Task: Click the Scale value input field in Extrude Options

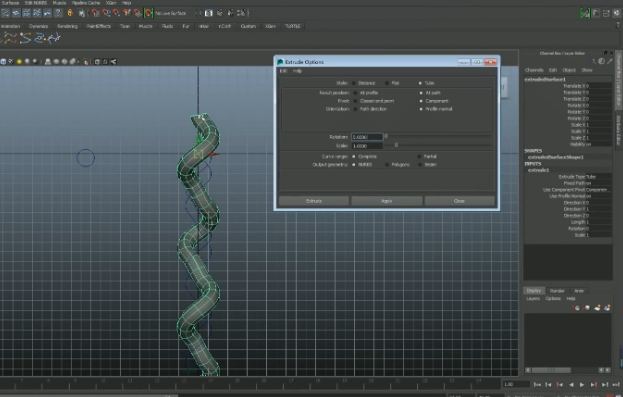Action: pos(367,146)
